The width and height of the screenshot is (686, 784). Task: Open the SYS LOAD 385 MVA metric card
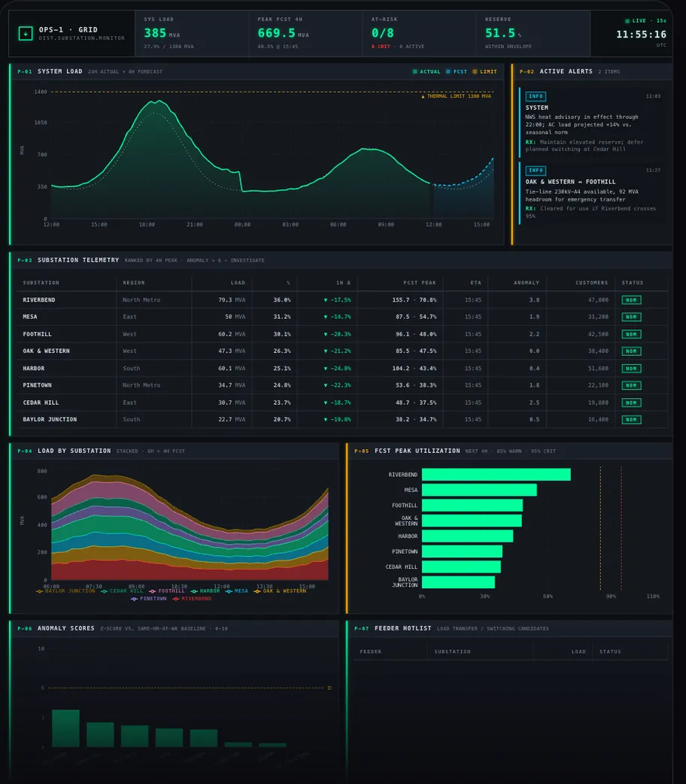coord(192,33)
